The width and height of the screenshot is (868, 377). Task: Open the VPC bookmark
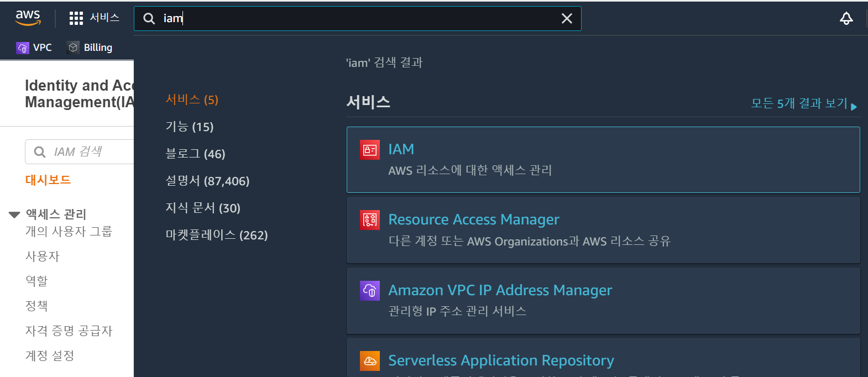[x=43, y=48]
